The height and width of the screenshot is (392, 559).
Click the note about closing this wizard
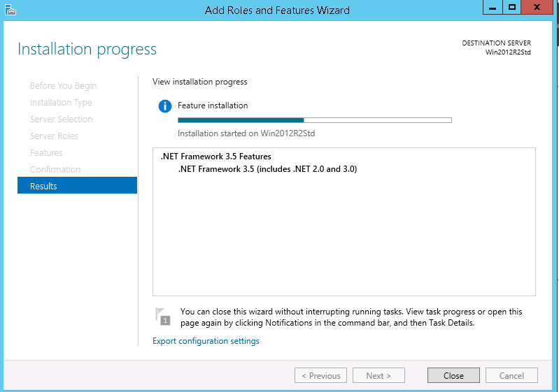click(351, 317)
